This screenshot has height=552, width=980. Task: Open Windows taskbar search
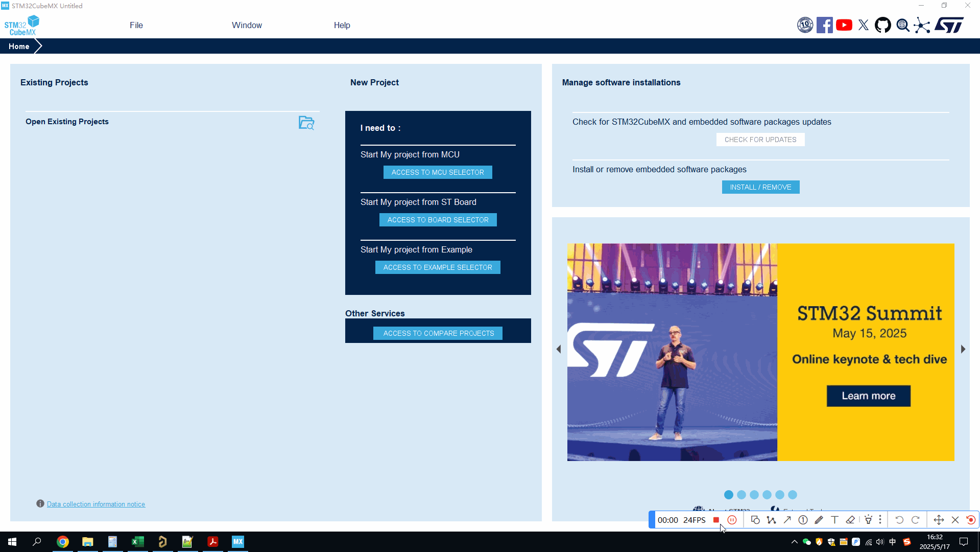coord(37,542)
